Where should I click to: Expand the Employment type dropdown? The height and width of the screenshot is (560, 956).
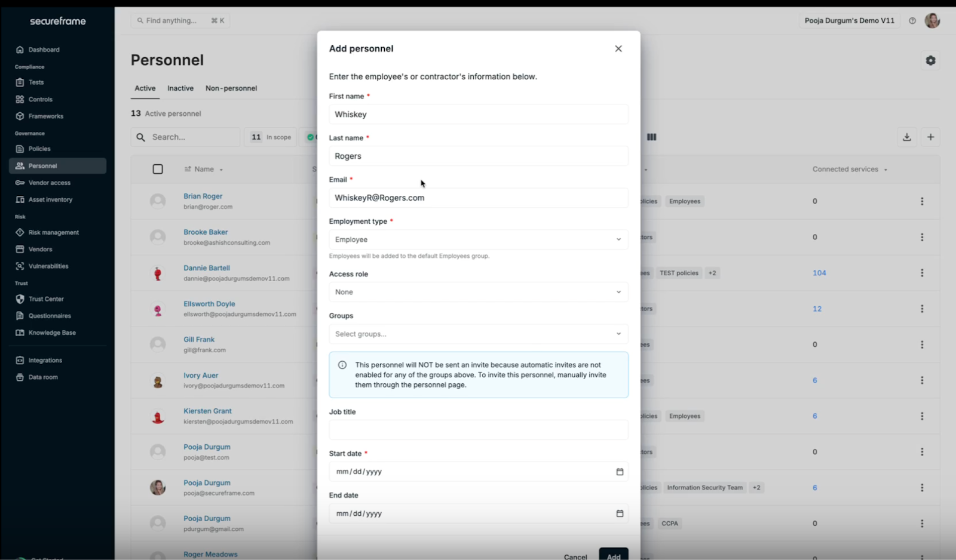(478, 239)
